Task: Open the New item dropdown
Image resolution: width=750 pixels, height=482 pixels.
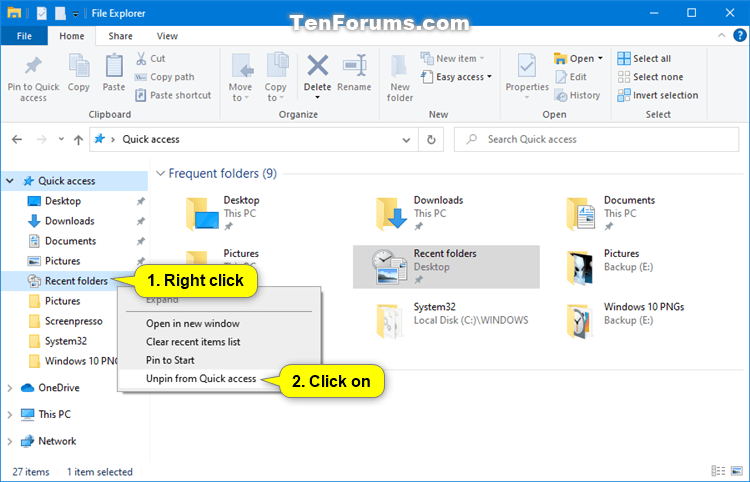Action: point(452,58)
